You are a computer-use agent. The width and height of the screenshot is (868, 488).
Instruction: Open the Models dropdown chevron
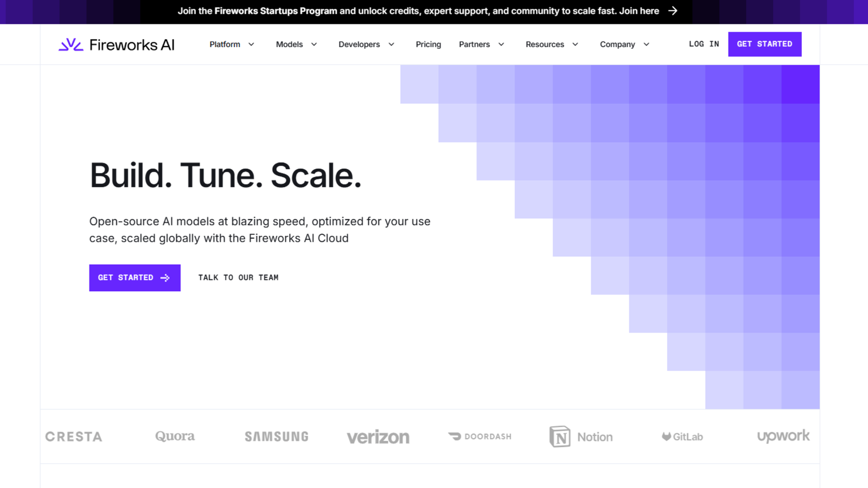pos(314,44)
